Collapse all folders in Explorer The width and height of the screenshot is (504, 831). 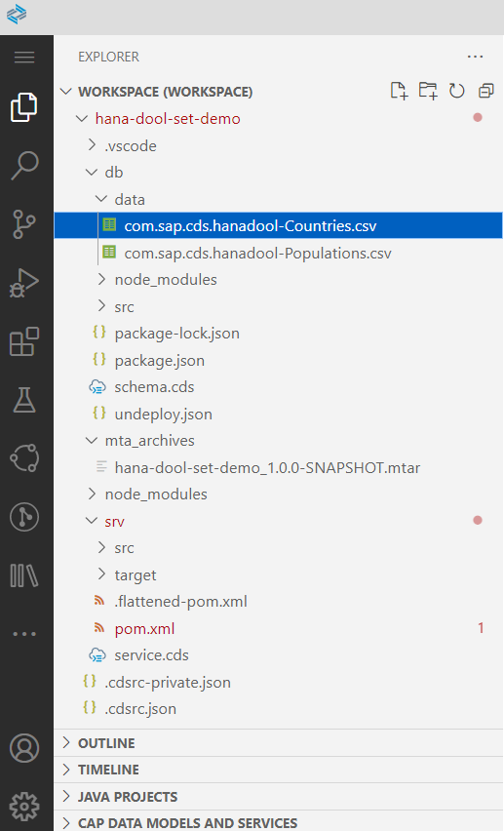pos(486,91)
